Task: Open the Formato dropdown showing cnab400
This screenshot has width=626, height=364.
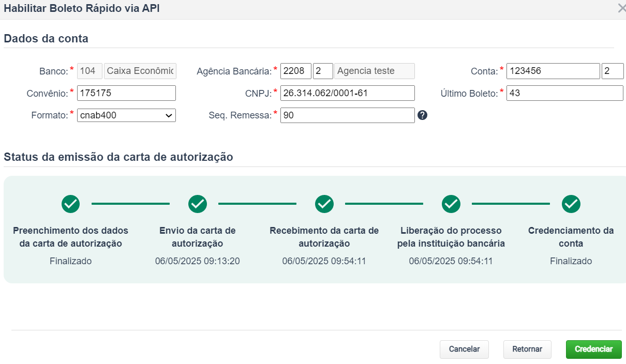Action: [126, 115]
